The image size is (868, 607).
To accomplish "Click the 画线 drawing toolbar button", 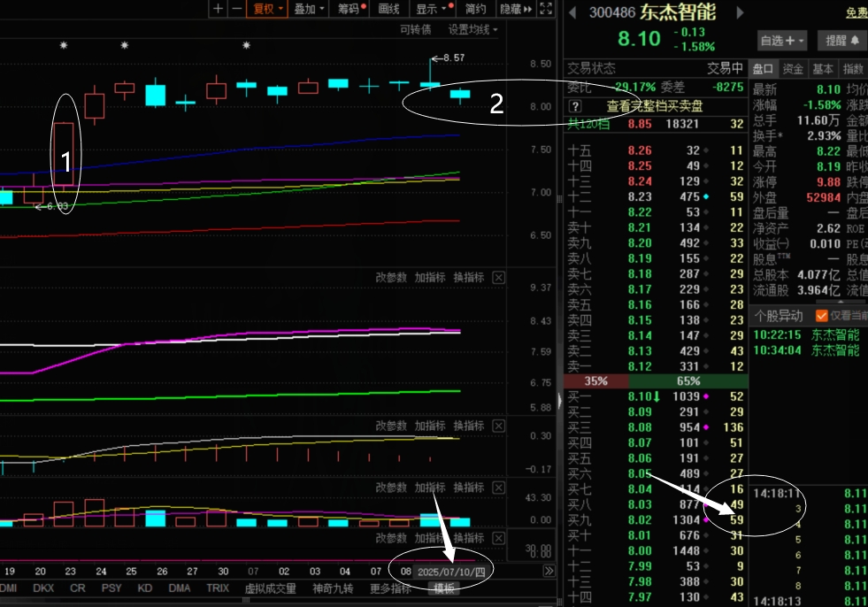I will 388,9.
